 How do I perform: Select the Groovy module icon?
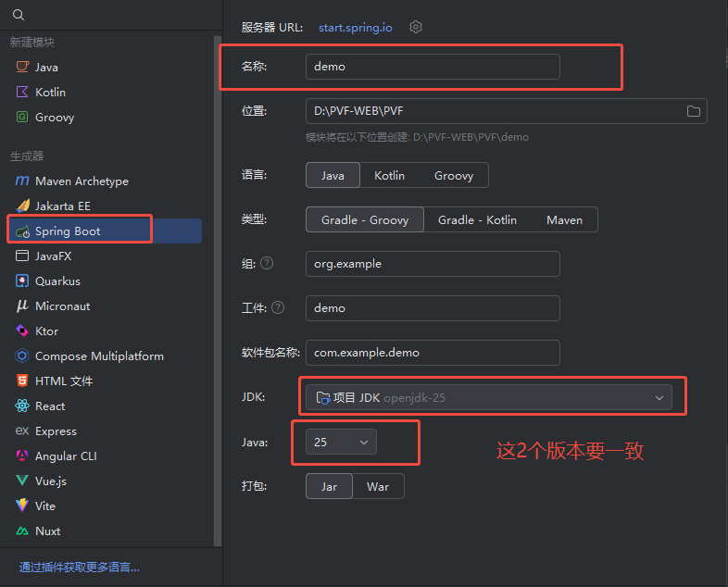coord(22,117)
